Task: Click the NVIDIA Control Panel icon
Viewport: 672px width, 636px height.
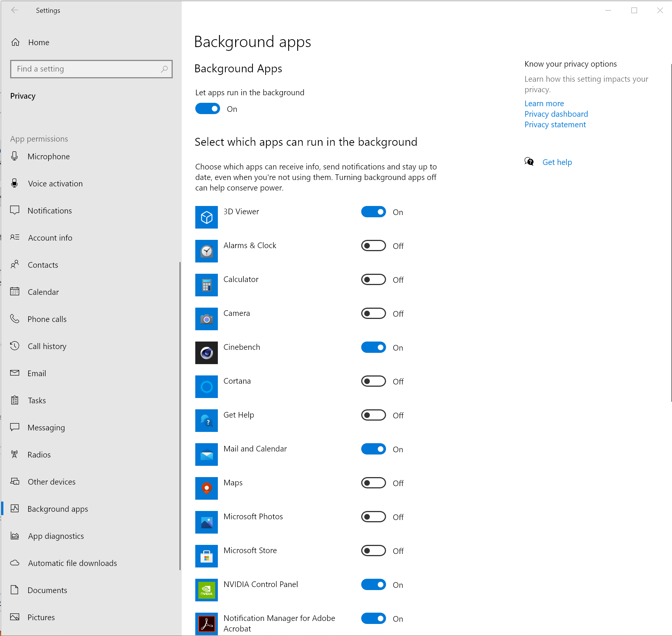Action: tap(207, 590)
